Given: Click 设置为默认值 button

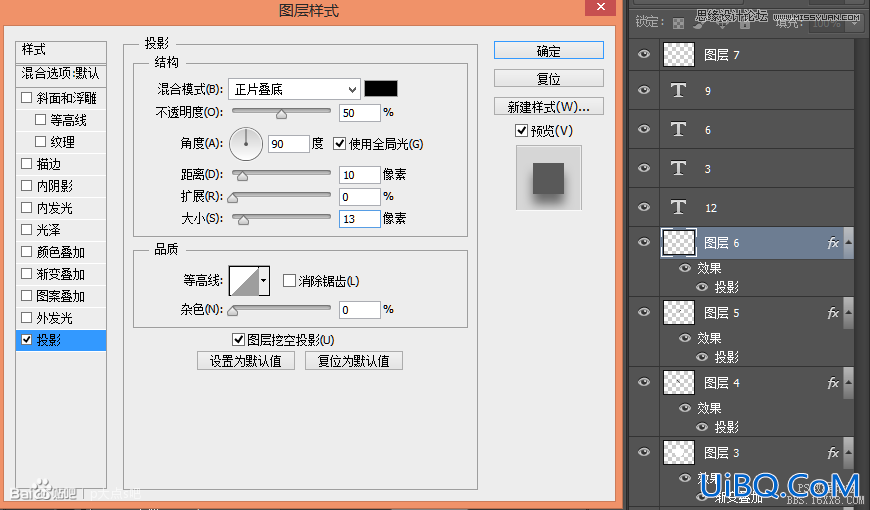Looking at the screenshot, I should [246, 361].
